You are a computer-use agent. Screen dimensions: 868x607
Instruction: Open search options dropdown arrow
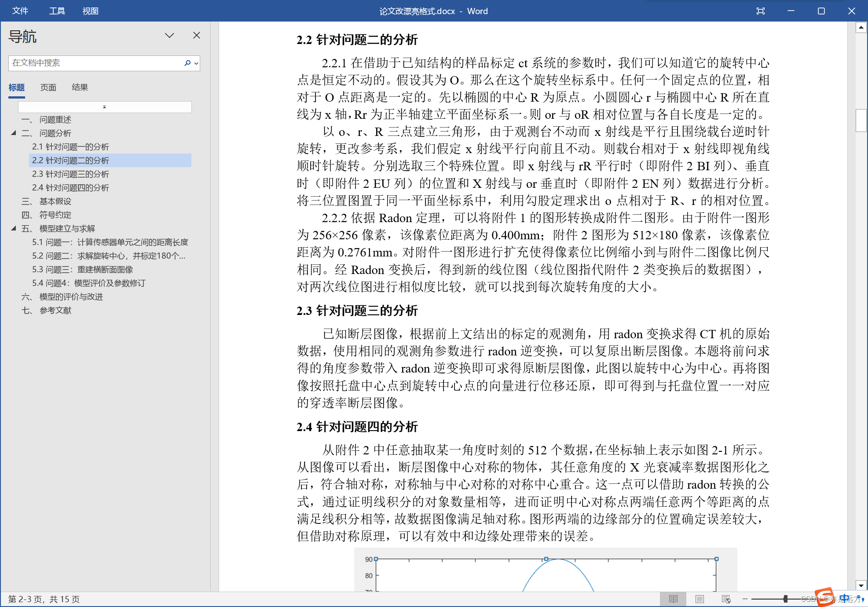pos(196,63)
